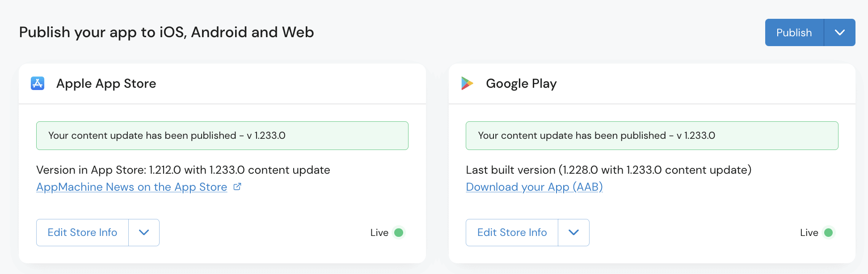868x274 pixels.
Task: Click the Apple content update published banner
Action: tap(222, 136)
